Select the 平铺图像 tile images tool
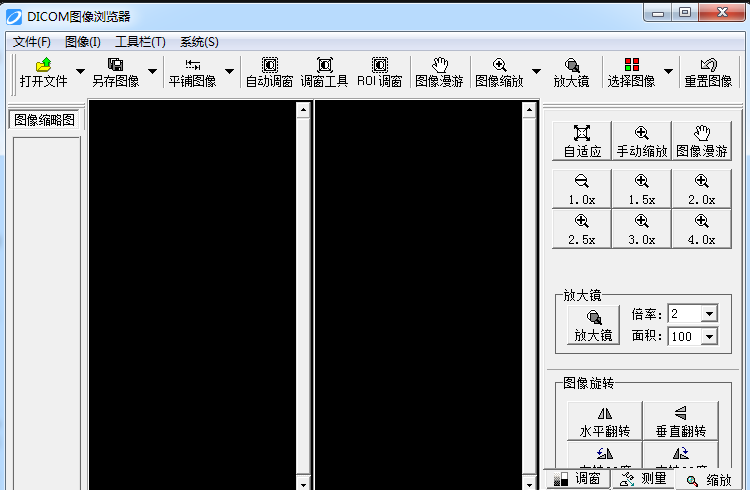Viewport: 750px width, 490px height. click(x=192, y=72)
